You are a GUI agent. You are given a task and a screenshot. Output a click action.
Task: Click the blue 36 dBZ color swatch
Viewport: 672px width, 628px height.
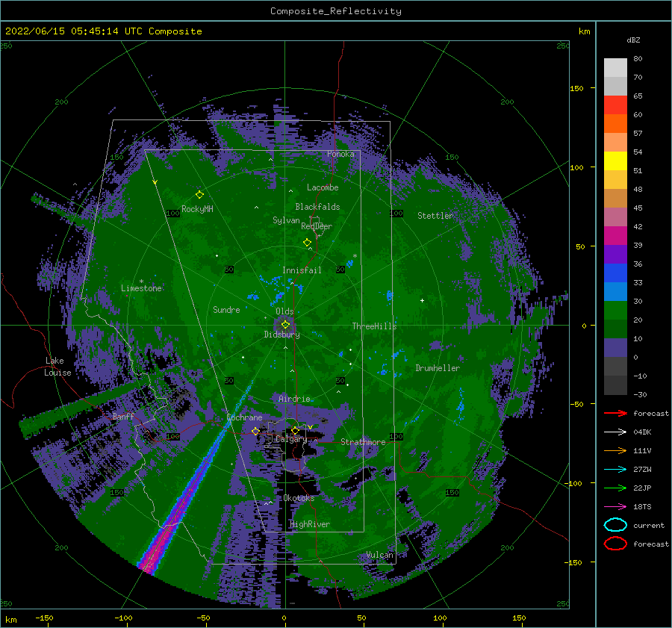pyautogui.click(x=615, y=273)
